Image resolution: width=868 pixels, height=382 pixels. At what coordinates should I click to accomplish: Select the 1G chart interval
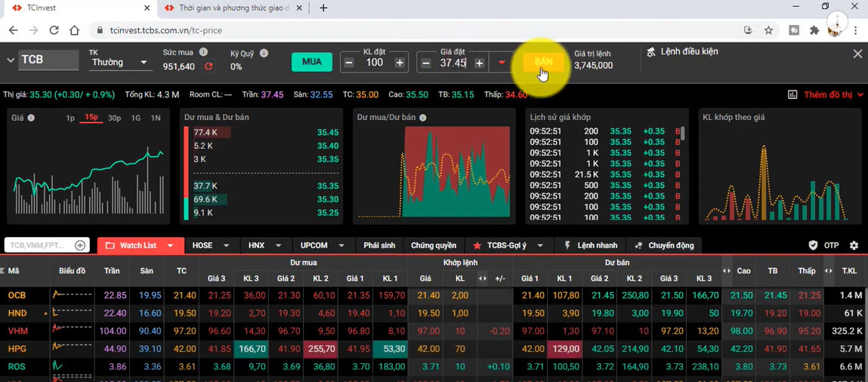(x=136, y=118)
